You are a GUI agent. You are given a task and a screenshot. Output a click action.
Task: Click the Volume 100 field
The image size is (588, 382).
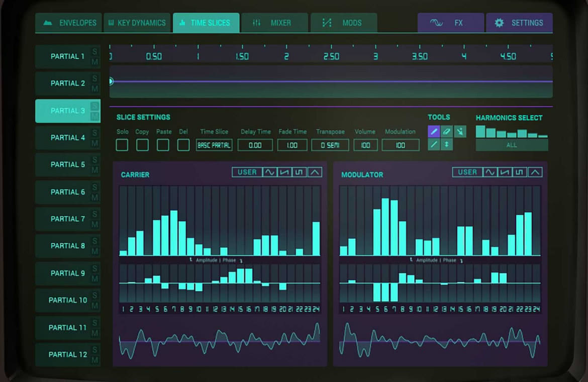click(366, 145)
